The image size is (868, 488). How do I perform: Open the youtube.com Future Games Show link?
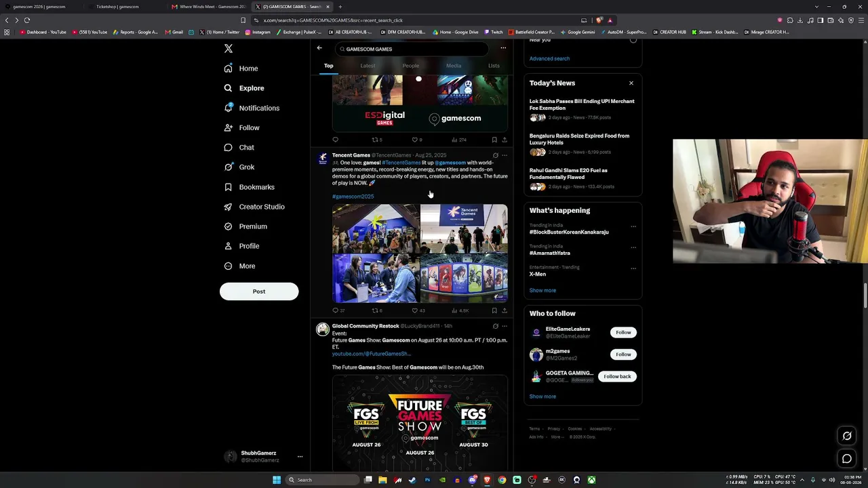point(372,354)
